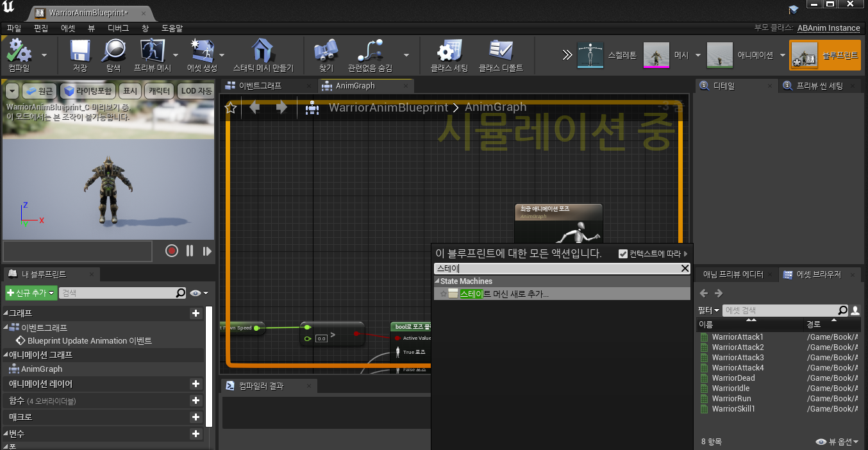Switch to 애니메이션 editor mode
Image resolution: width=868 pixels, height=450 pixels.
(x=740, y=55)
